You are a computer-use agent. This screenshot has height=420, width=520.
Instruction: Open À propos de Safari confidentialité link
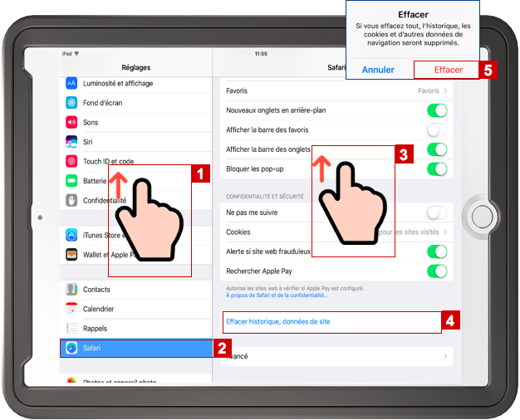click(277, 295)
